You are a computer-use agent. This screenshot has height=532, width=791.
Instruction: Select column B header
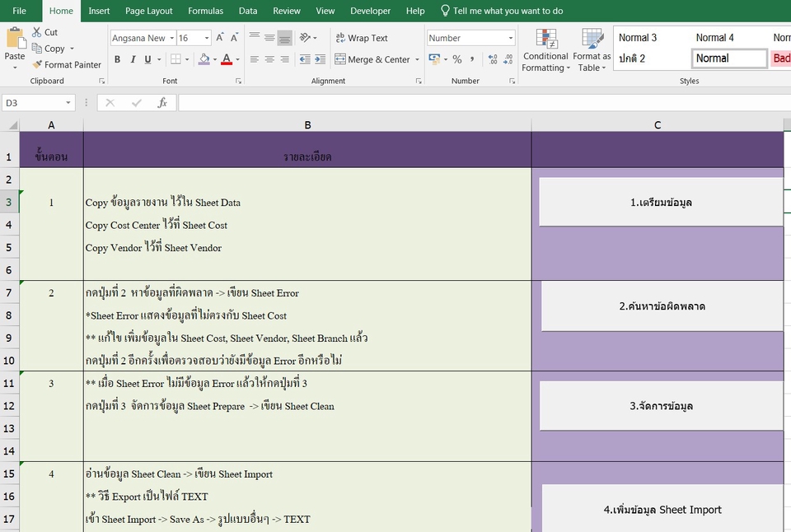[x=307, y=125]
